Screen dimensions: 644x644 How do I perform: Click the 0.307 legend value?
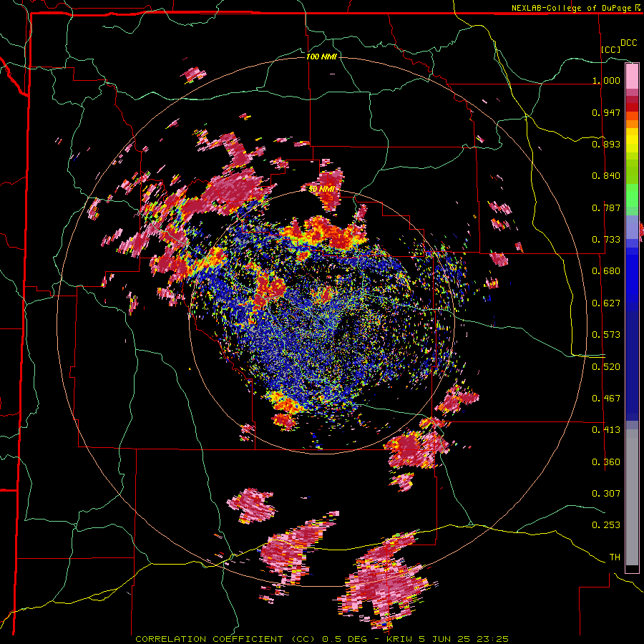click(606, 494)
